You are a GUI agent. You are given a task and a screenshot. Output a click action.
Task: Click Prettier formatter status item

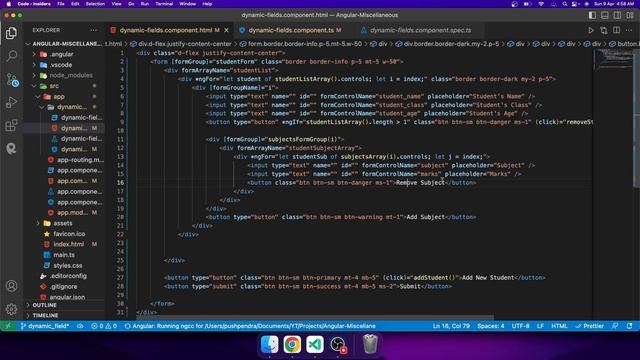[x=589, y=326]
